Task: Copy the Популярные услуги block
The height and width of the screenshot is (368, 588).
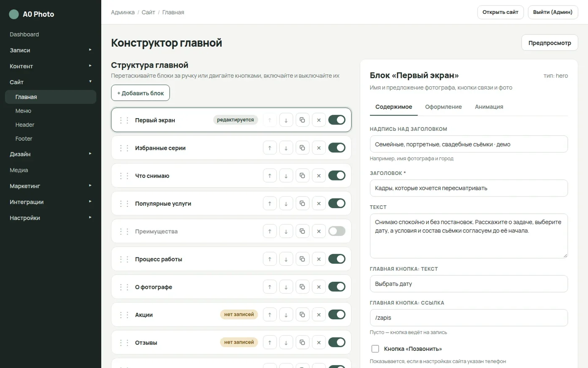Action: 302,204
